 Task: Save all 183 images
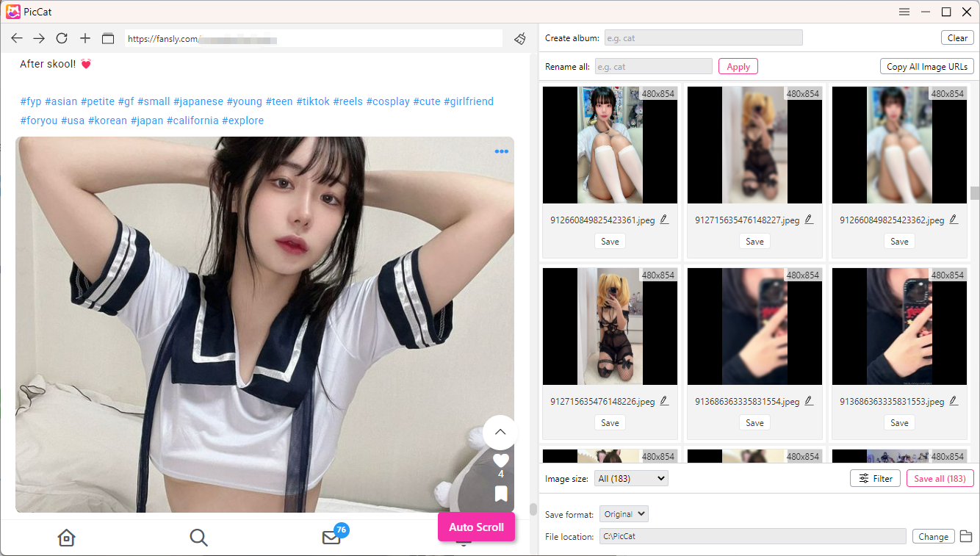(x=940, y=478)
